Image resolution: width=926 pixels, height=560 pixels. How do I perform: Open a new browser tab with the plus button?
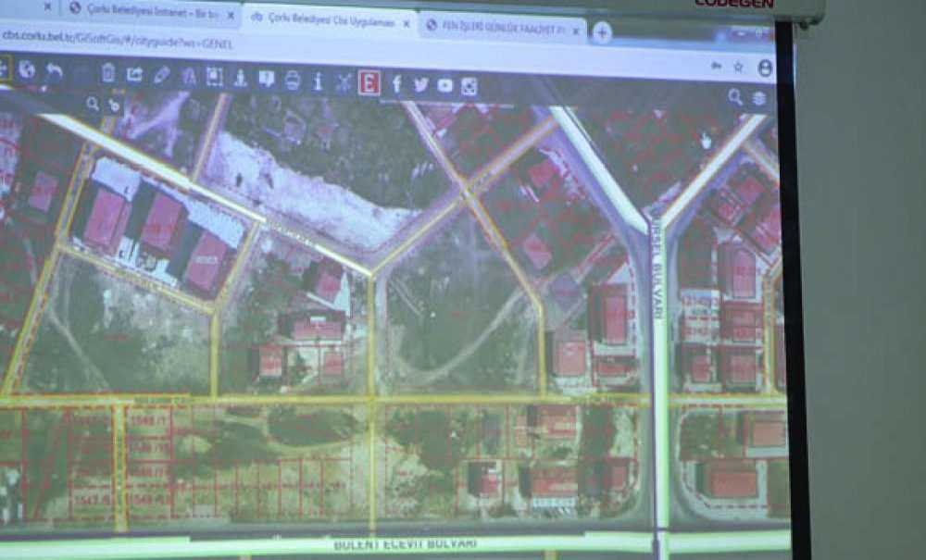click(x=603, y=32)
